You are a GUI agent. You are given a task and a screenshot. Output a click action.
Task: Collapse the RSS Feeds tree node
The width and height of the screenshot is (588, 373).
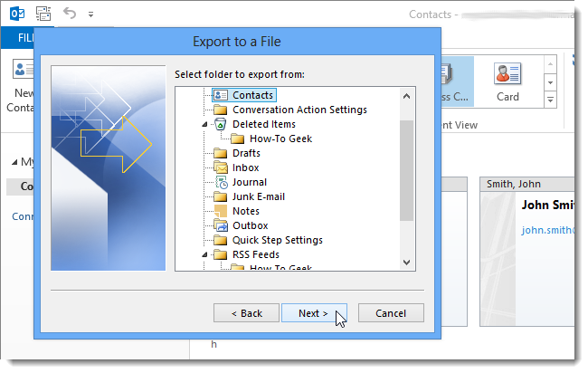(x=204, y=254)
